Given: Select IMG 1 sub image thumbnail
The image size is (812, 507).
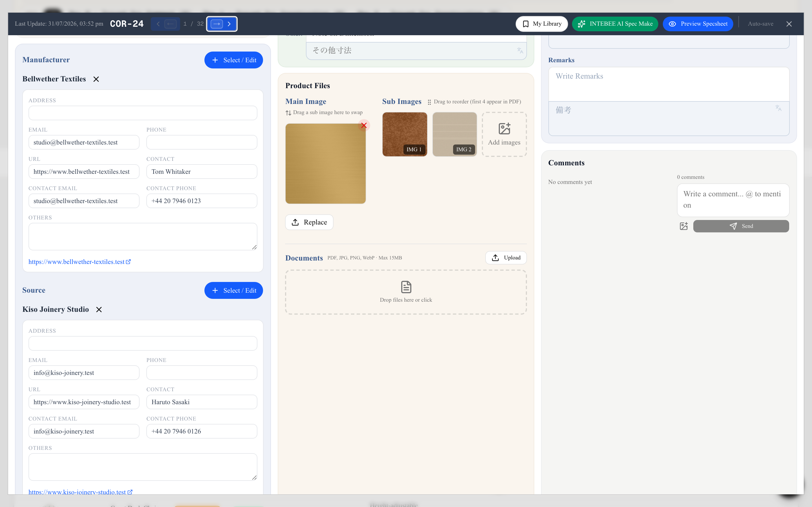Looking at the screenshot, I should [405, 134].
